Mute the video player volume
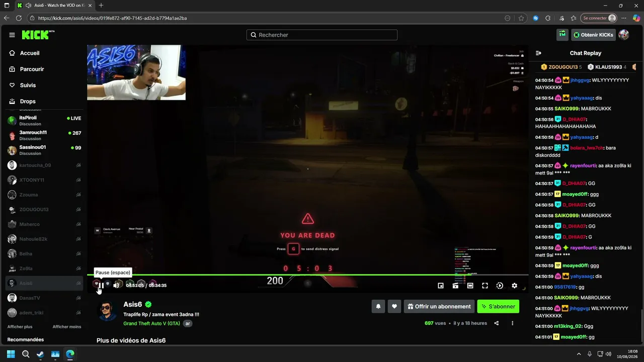 pos(116,286)
